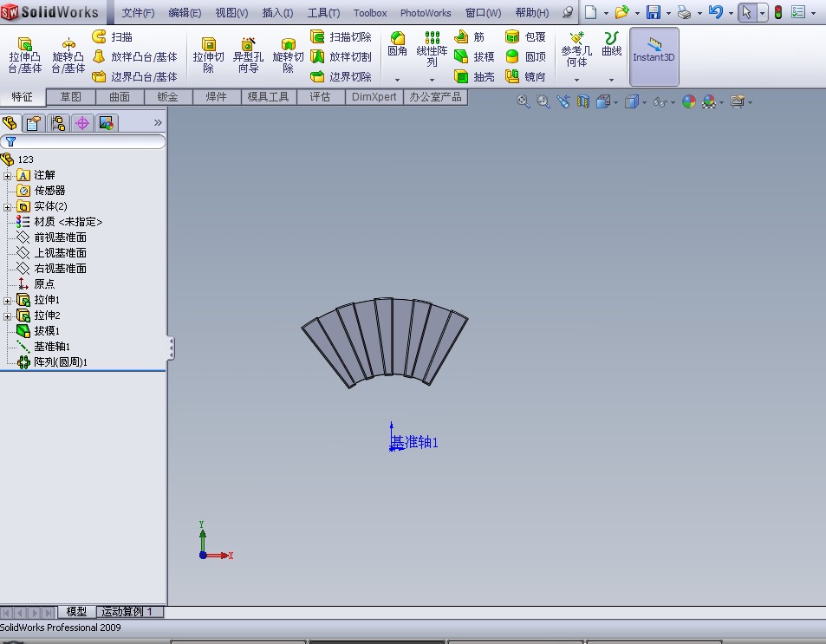Select the 包覆 wrap tool
Image resolution: width=826 pixels, height=644 pixels.
click(x=525, y=37)
